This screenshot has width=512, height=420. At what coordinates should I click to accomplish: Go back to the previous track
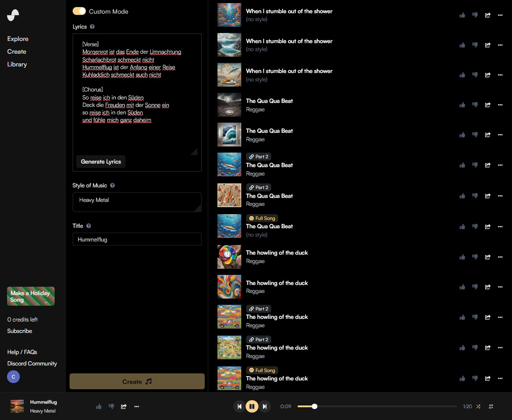click(x=239, y=406)
